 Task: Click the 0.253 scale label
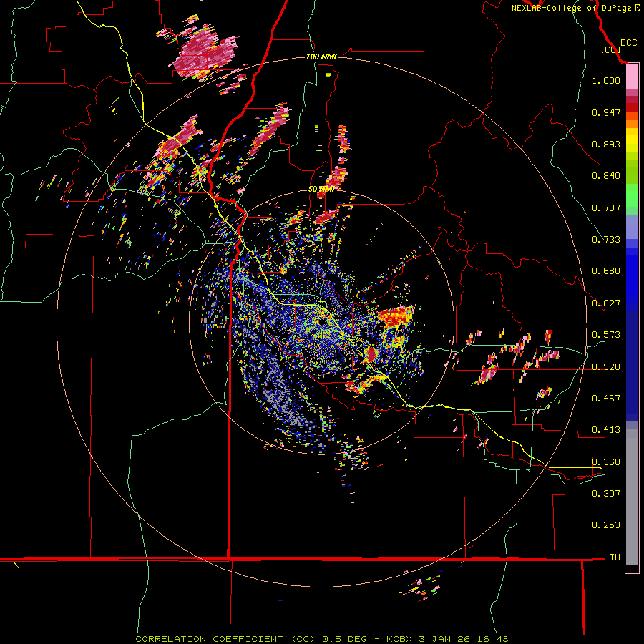coord(606,525)
